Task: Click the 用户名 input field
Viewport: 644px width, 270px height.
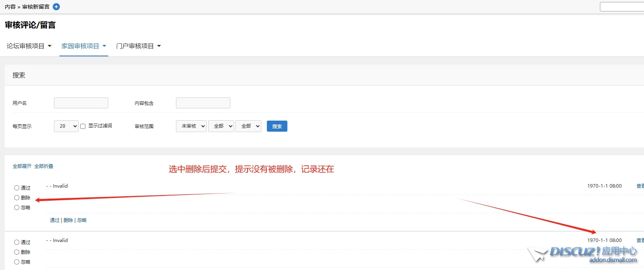Action: tap(81, 103)
